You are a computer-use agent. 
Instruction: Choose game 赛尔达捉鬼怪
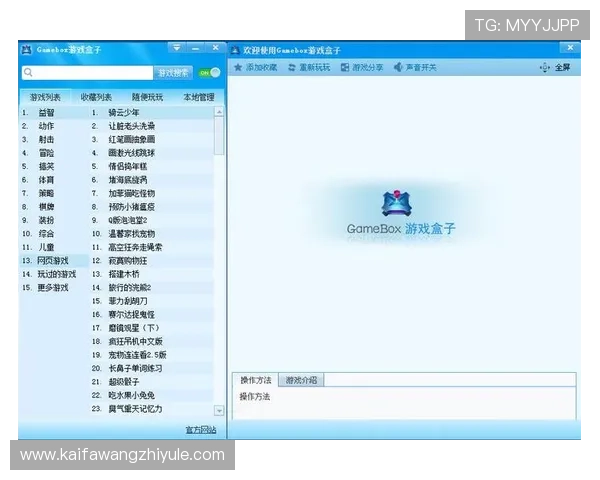click(152, 315)
